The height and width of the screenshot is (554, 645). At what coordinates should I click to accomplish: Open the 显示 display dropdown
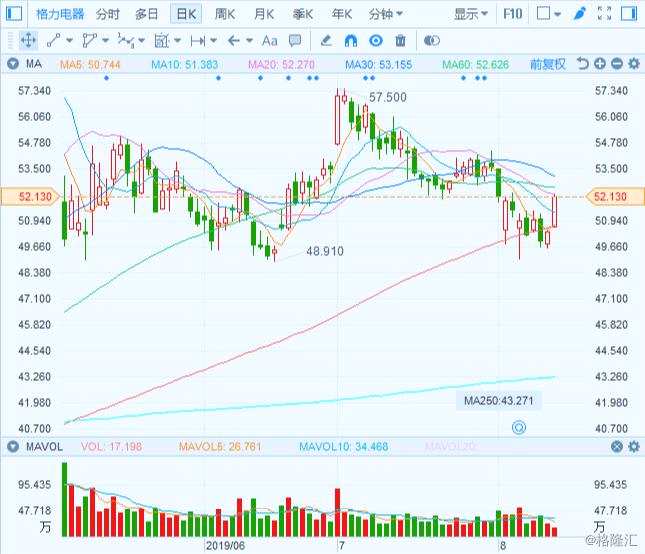[x=471, y=14]
